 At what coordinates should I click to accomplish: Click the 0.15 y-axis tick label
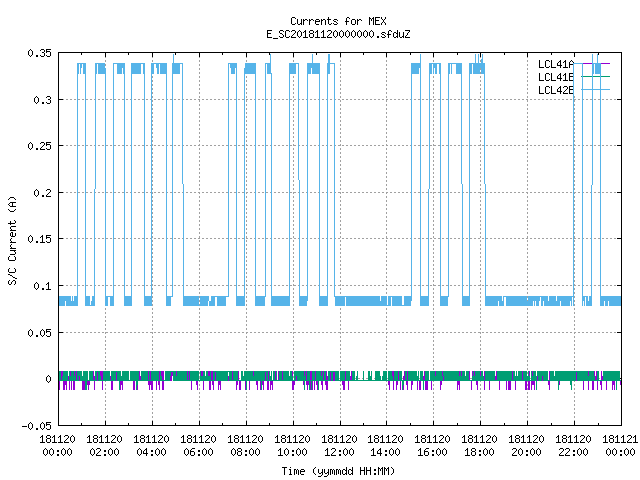point(40,239)
